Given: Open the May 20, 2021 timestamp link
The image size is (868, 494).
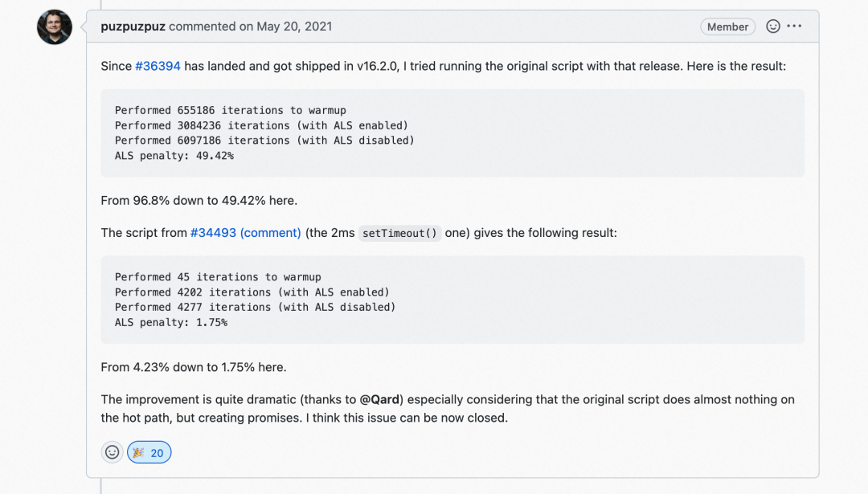Looking at the screenshot, I should [x=294, y=27].
